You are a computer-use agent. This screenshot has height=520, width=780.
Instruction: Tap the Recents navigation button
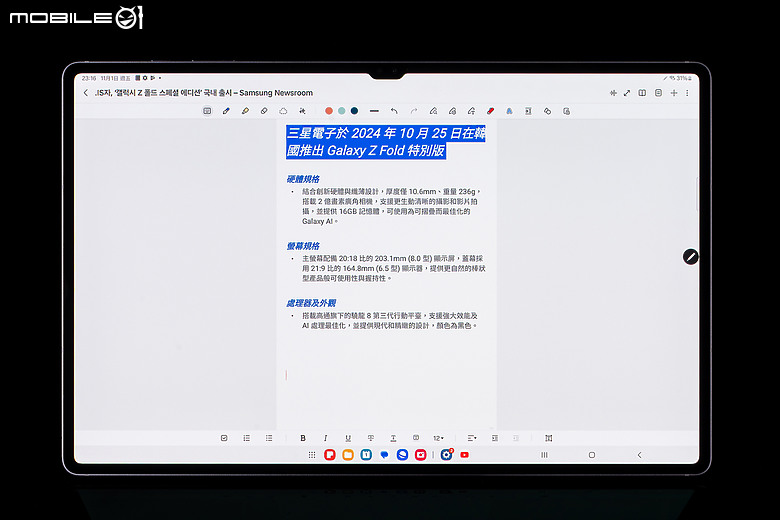click(544, 455)
